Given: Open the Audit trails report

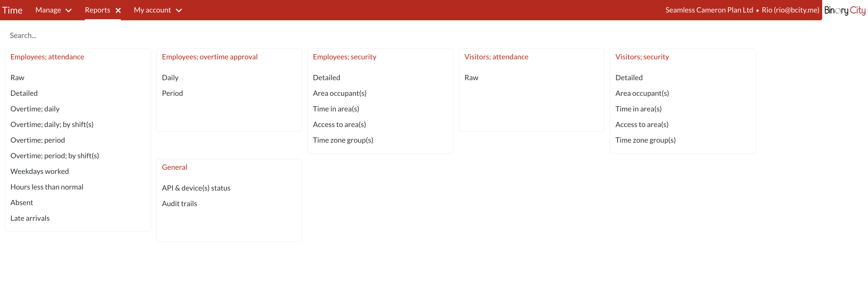Looking at the screenshot, I should (x=179, y=204).
